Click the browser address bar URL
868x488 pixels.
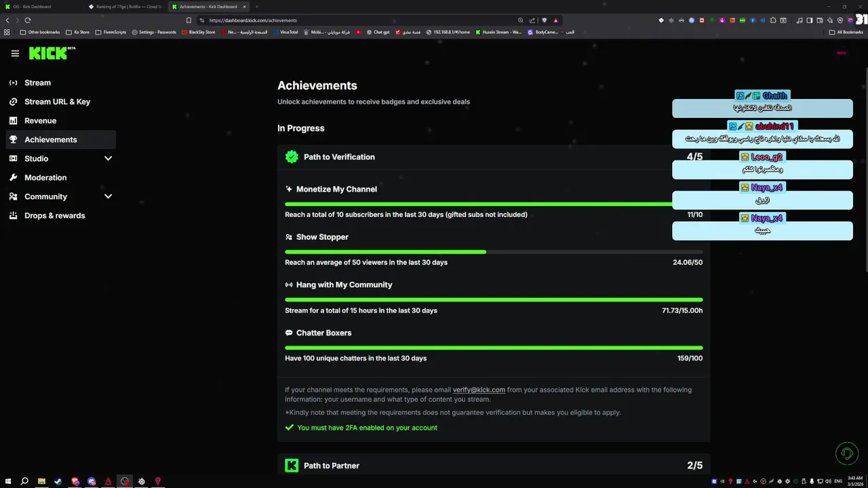[x=253, y=20]
